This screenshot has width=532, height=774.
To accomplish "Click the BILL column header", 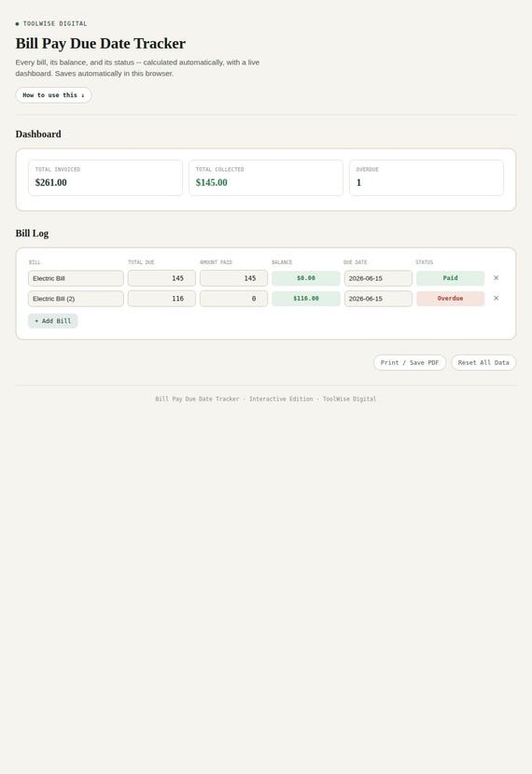I will (35, 262).
